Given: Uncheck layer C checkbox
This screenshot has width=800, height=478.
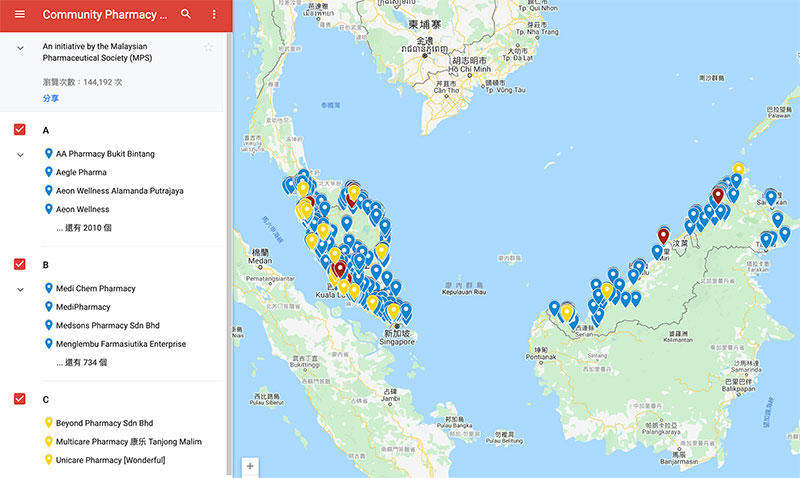Looking at the screenshot, I should click(x=19, y=399).
